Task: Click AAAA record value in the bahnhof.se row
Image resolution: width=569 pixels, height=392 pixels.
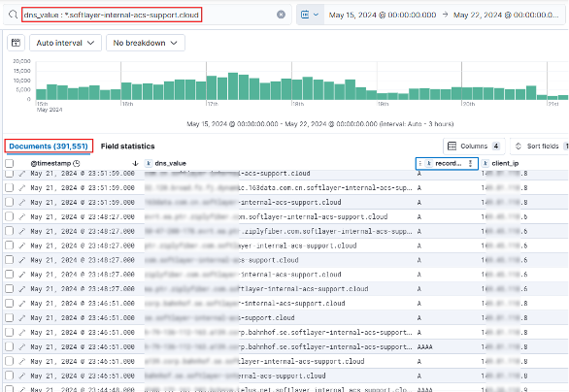Action: [x=424, y=347]
